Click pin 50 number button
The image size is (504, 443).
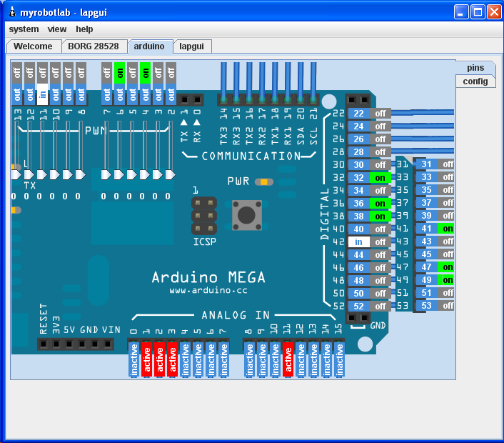(358, 294)
